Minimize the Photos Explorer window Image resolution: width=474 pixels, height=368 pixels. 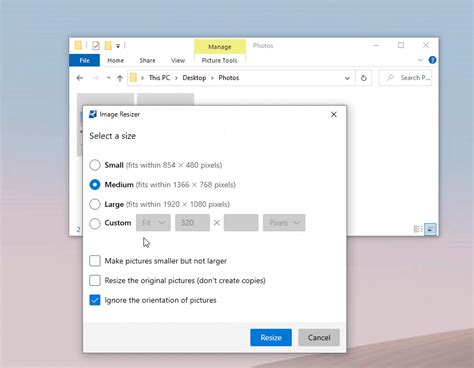(376, 45)
